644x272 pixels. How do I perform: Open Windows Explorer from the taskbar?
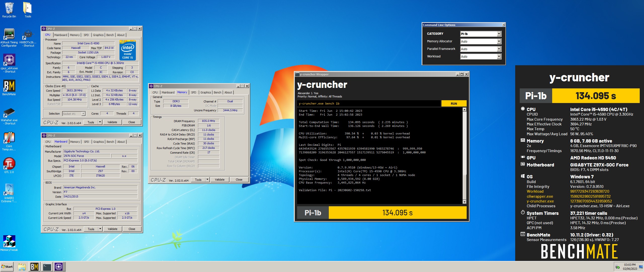click(22, 267)
